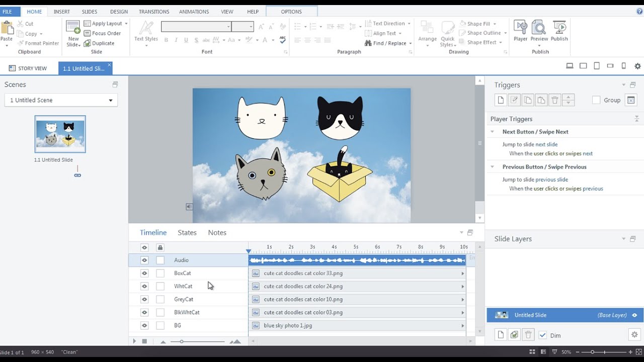
Task: Copy the selected trigger
Action: 528,100
